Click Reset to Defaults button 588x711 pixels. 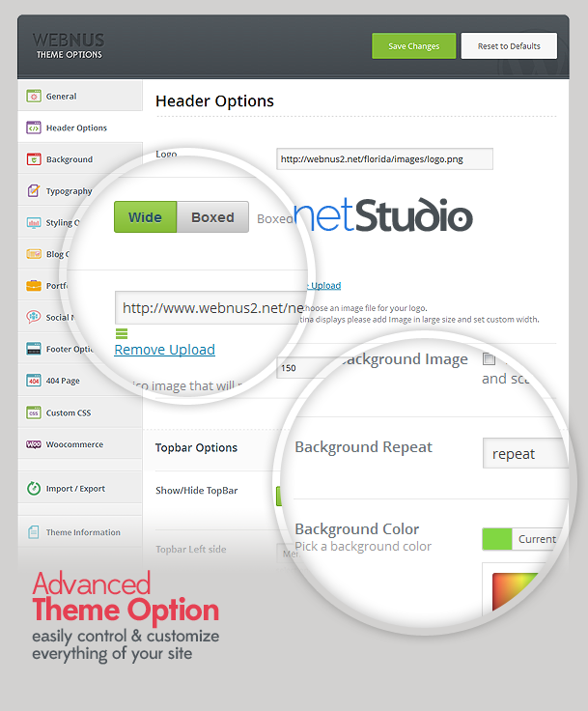pos(509,45)
